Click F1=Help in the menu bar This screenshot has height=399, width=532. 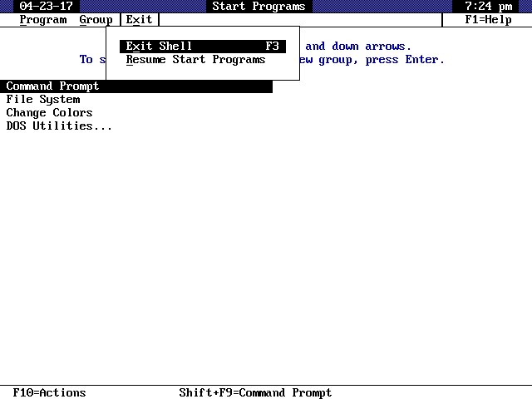coord(488,19)
